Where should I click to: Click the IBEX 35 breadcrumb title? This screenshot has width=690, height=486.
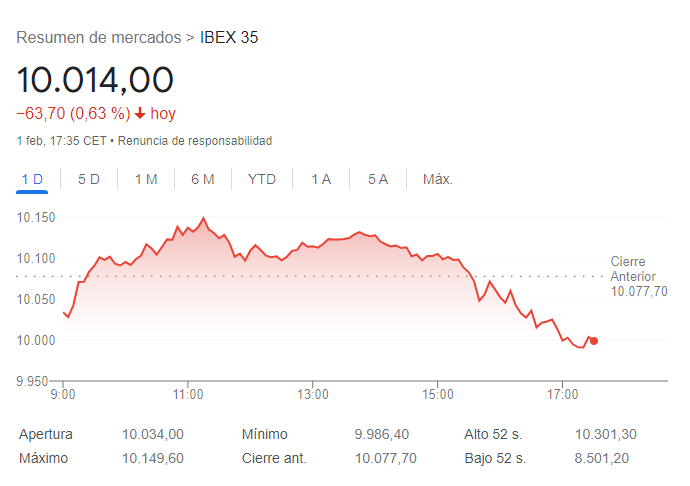click(229, 37)
